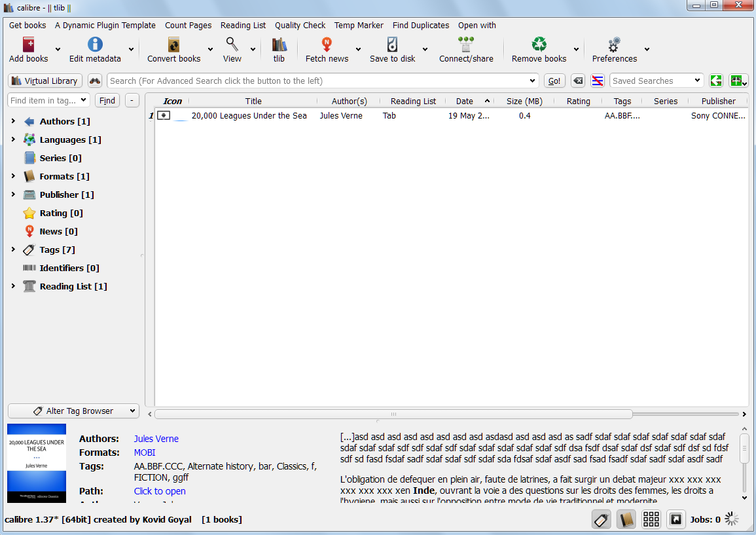
Task: Toggle Tag Browser icon in status bar
Action: (602, 519)
